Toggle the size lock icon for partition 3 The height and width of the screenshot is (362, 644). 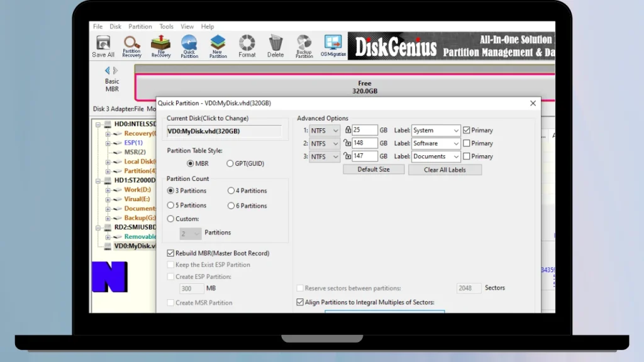(x=347, y=156)
